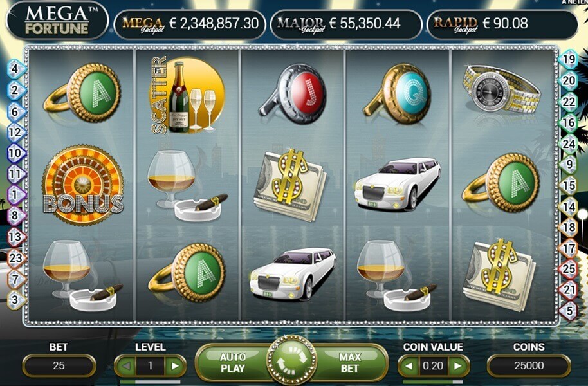The width and height of the screenshot is (588, 386).
Task: Click the champagne Scatter symbol
Action: point(187,96)
